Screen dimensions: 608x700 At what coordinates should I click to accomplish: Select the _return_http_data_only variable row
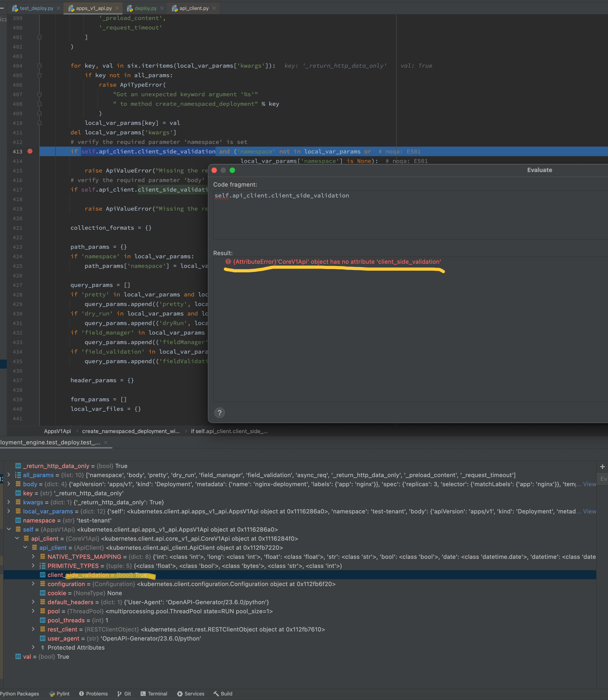(x=300, y=466)
